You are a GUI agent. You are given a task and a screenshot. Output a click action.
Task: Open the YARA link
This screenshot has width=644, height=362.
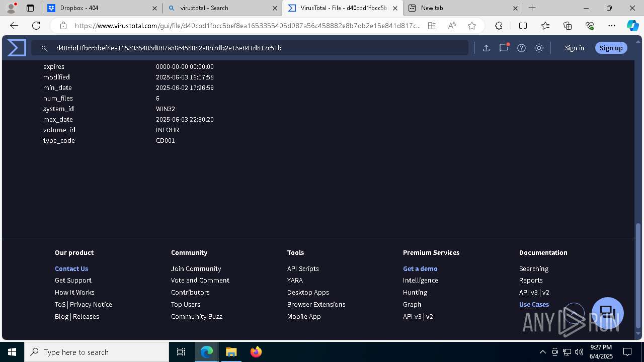coord(295,281)
